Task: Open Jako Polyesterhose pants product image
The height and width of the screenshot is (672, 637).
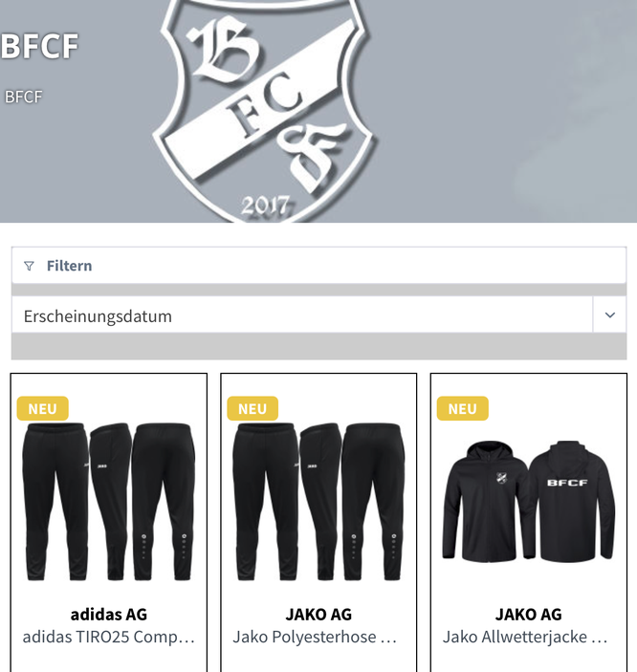Action: pos(318,502)
